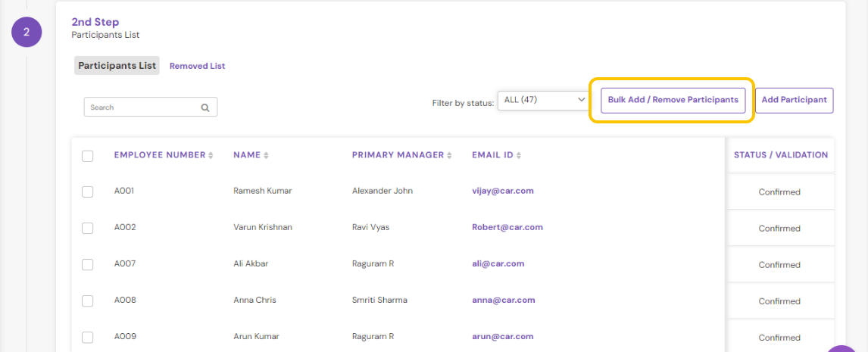Click the name Ali Akbar
This screenshot has height=352, width=868.
[251, 264]
